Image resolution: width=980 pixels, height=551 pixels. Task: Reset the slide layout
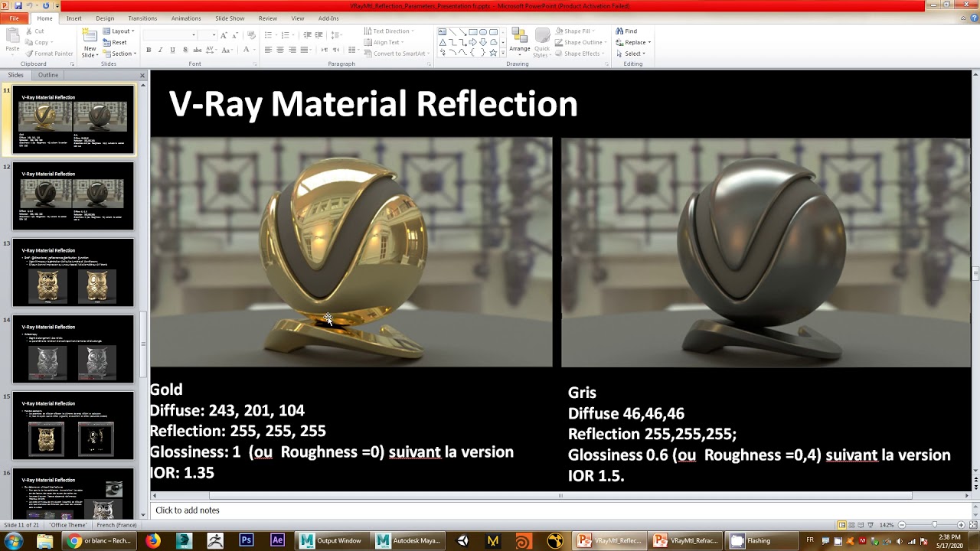(114, 42)
